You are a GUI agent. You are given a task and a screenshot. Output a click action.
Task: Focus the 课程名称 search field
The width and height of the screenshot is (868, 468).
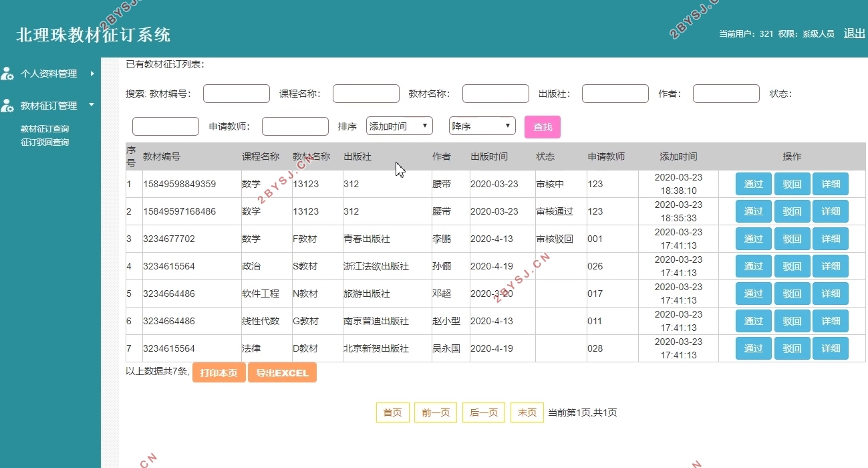point(366,94)
